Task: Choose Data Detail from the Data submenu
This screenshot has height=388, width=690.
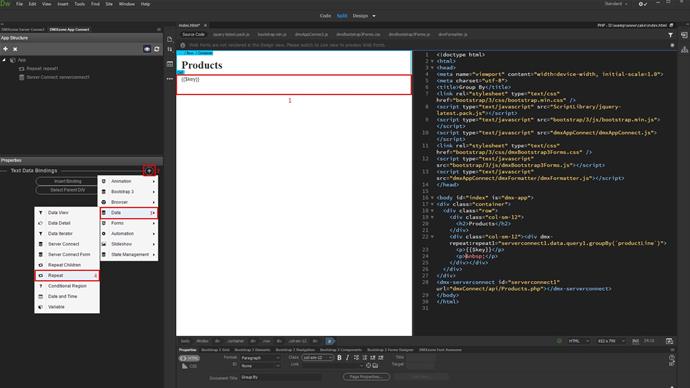Action: 67,223
